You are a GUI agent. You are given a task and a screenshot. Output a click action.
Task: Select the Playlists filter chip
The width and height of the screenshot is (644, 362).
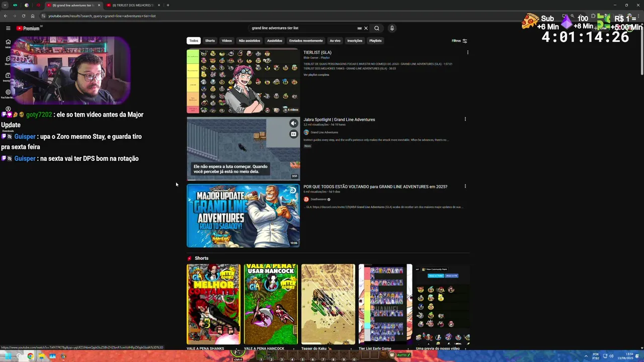click(375, 41)
